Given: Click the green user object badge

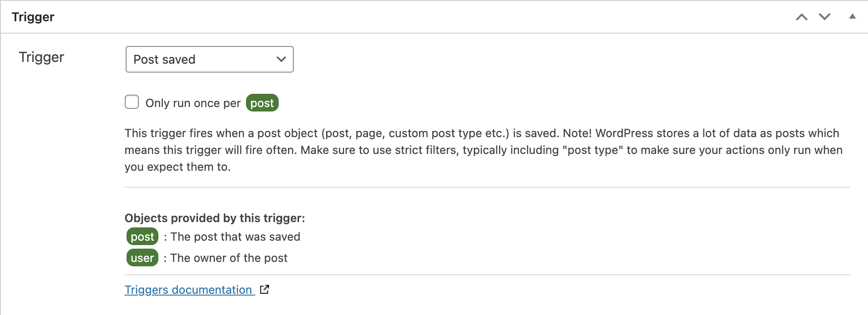Looking at the screenshot, I should pyautogui.click(x=142, y=258).
